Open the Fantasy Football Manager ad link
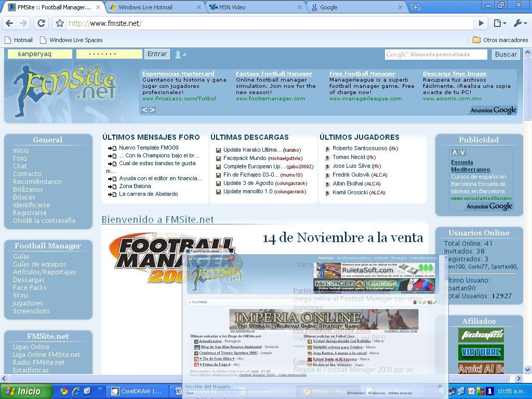 [274, 73]
